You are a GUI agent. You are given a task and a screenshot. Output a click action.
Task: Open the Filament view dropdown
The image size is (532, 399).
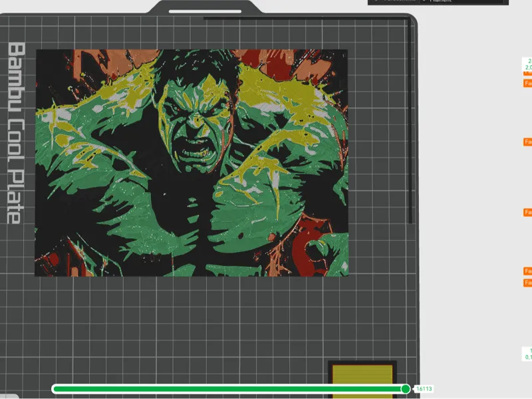click(463, 1)
